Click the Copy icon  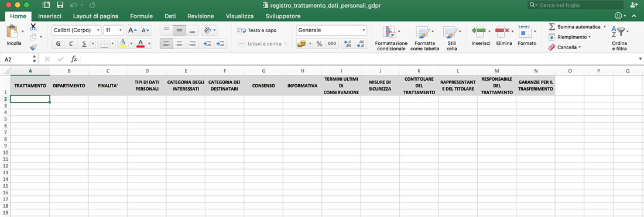click(33, 37)
